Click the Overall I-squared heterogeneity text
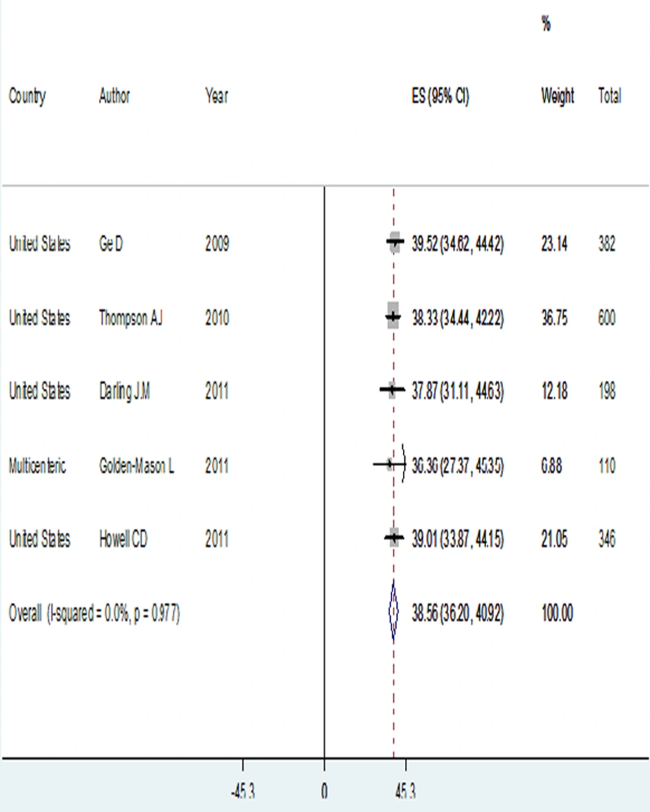Viewport: 650px width, 812px height. coord(94,614)
